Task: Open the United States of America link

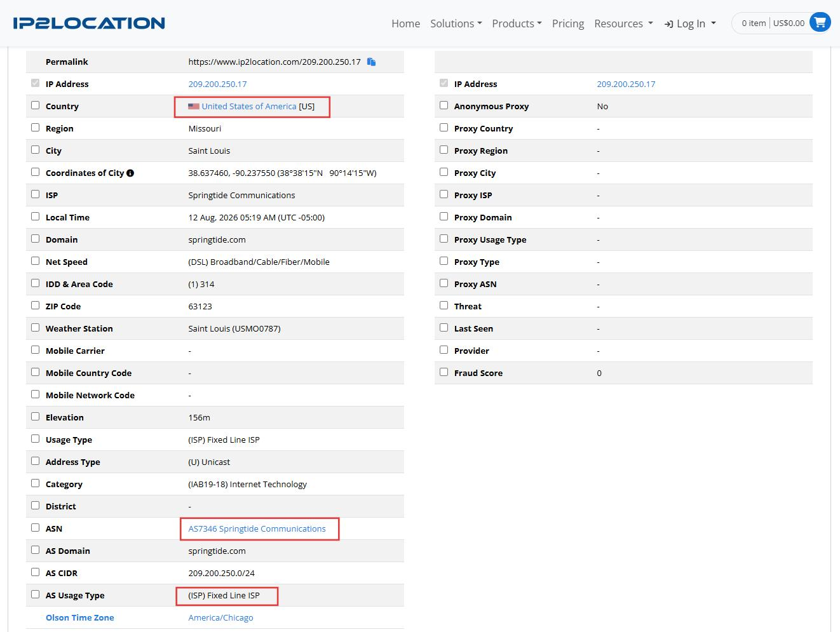Action: click(x=249, y=106)
